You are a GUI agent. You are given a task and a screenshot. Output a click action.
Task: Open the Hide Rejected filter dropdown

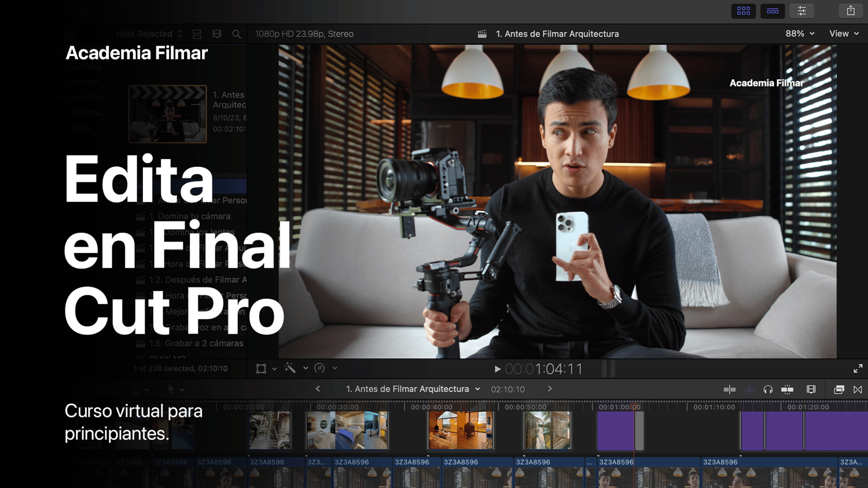pyautogui.click(x=149, y=34)
